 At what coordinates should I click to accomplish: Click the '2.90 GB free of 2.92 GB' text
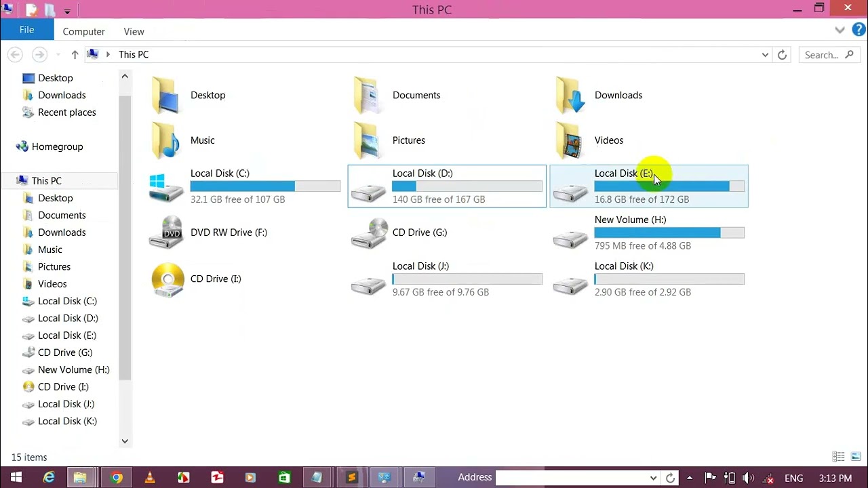click(x=642, y=292)
